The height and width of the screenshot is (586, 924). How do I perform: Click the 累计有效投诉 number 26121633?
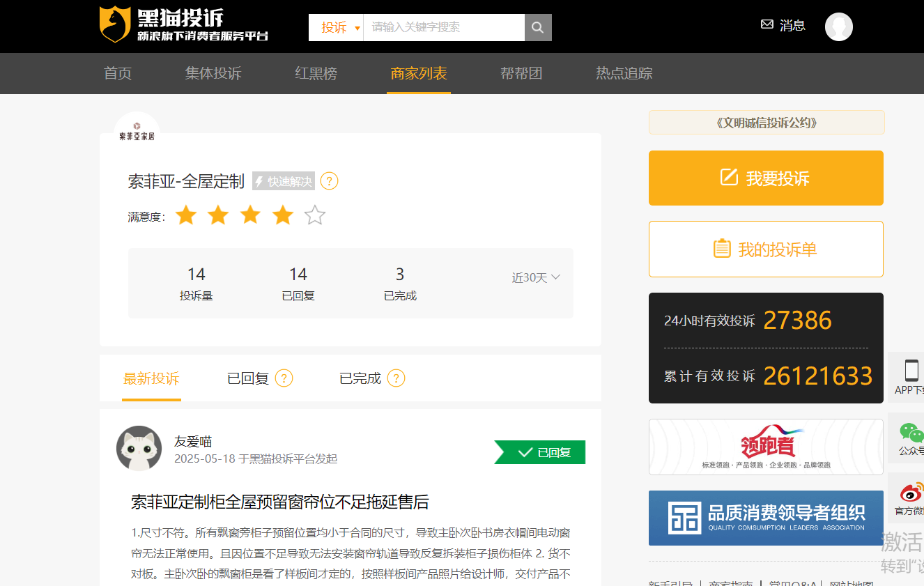tap(818, 376)
